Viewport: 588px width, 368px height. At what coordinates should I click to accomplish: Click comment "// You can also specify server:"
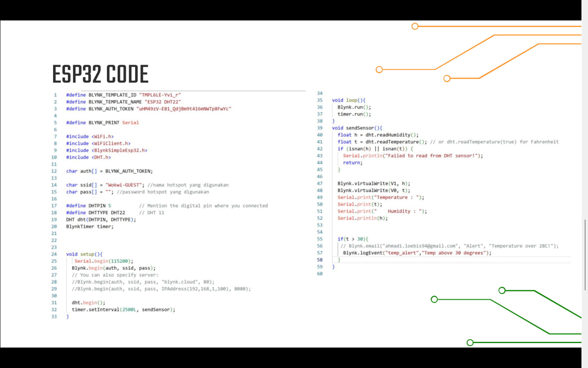(115, 275)
